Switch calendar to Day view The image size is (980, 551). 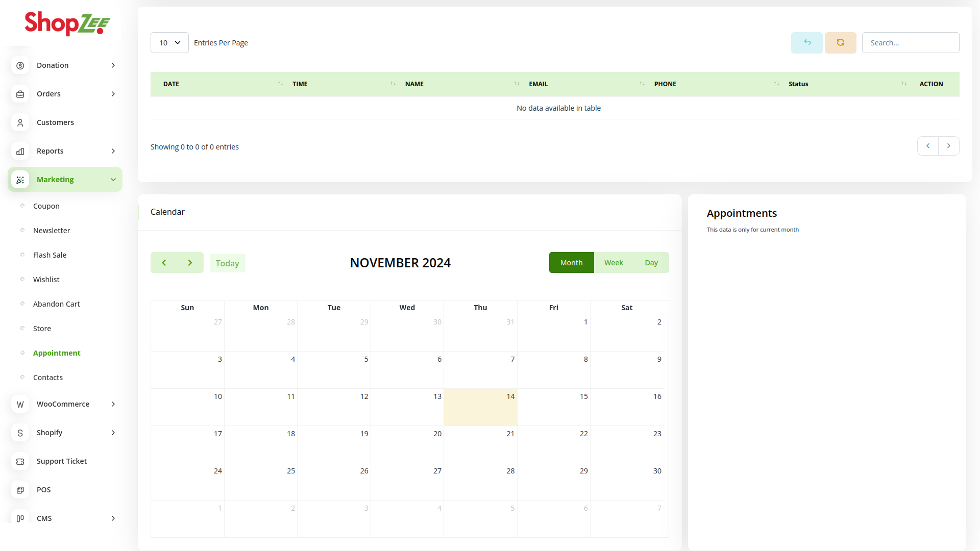point(651,263)
